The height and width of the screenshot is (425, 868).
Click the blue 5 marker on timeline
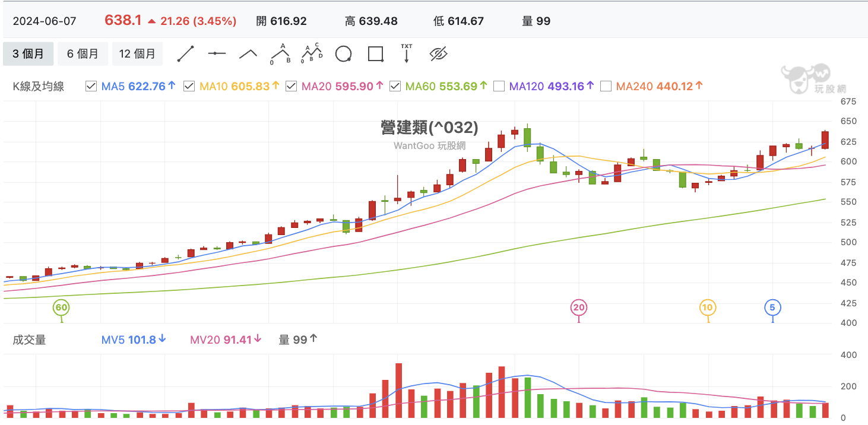(x=772, y=307)
